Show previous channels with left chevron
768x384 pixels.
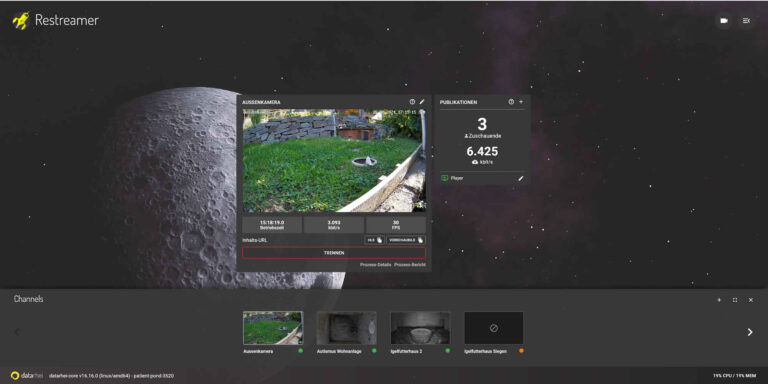(x=17, y=332)
